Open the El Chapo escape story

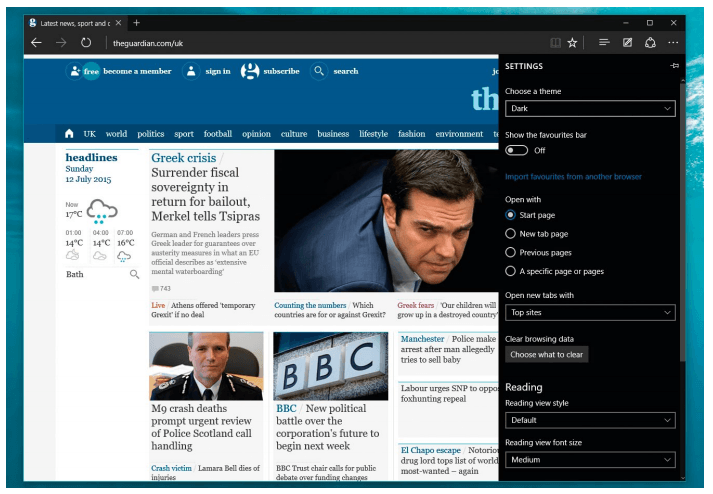coord(449,460)
